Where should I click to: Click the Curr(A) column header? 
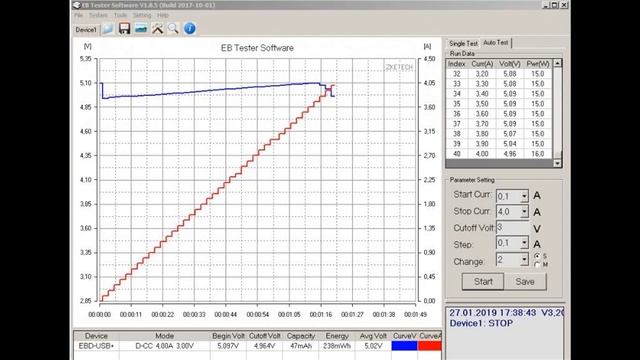(482, 64)
